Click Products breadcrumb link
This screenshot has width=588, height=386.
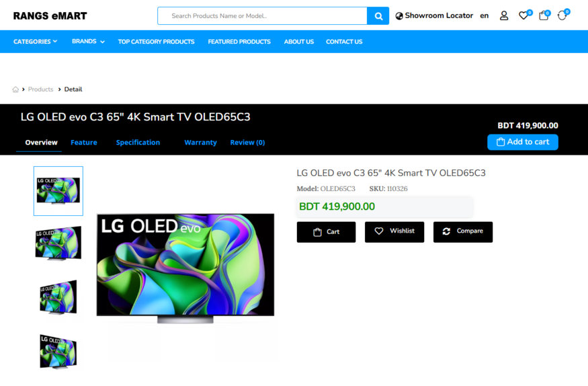(x=40, y=89)
